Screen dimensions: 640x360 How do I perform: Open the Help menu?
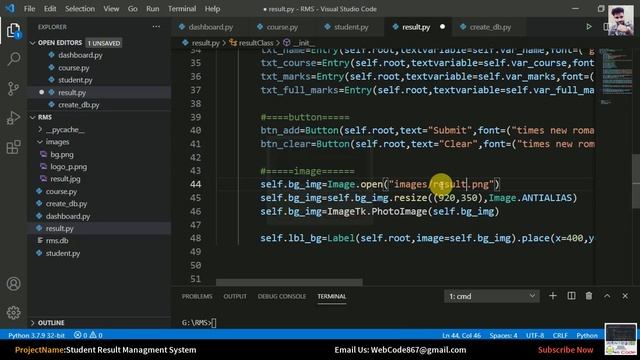[212, 9]
